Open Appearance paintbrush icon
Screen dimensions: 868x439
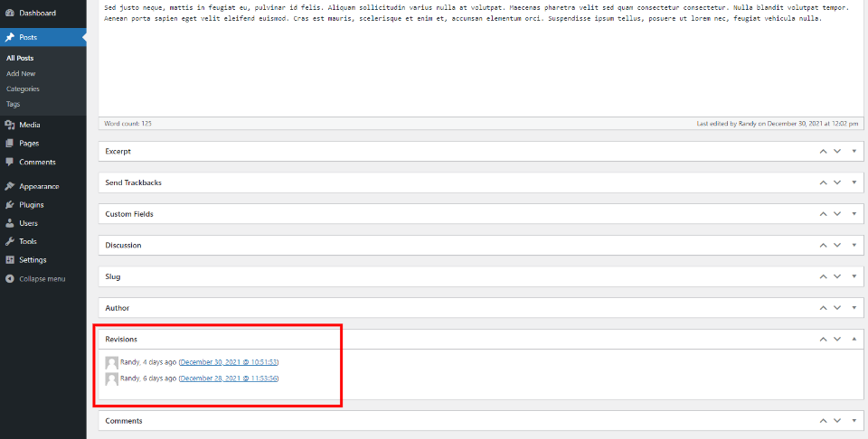tap(9, 186)
